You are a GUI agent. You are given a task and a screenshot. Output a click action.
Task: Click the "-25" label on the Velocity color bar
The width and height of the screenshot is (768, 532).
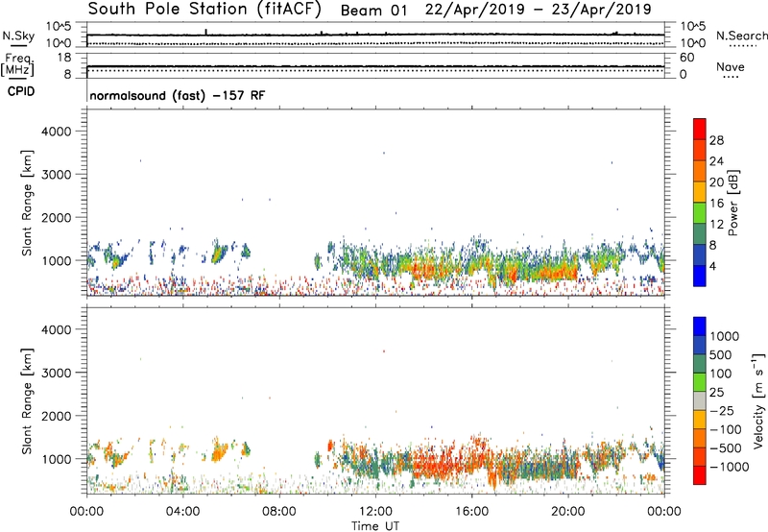click(x=723, y=411)
